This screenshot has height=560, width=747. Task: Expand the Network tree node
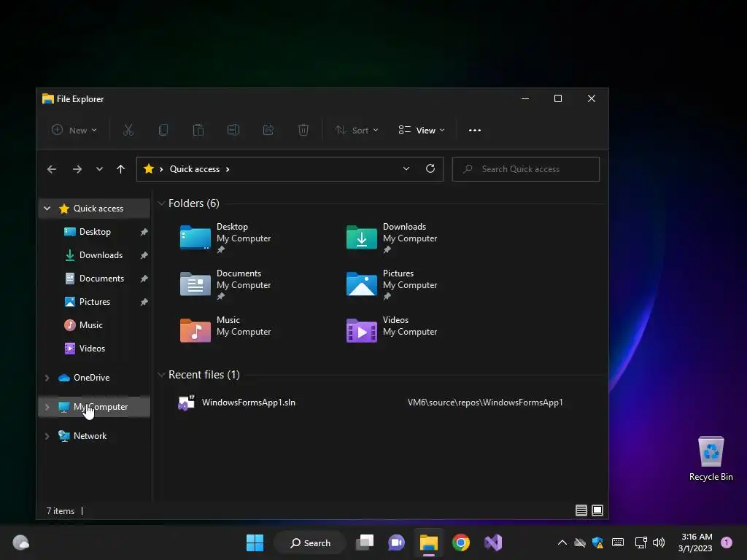click(x=47, y=436)
